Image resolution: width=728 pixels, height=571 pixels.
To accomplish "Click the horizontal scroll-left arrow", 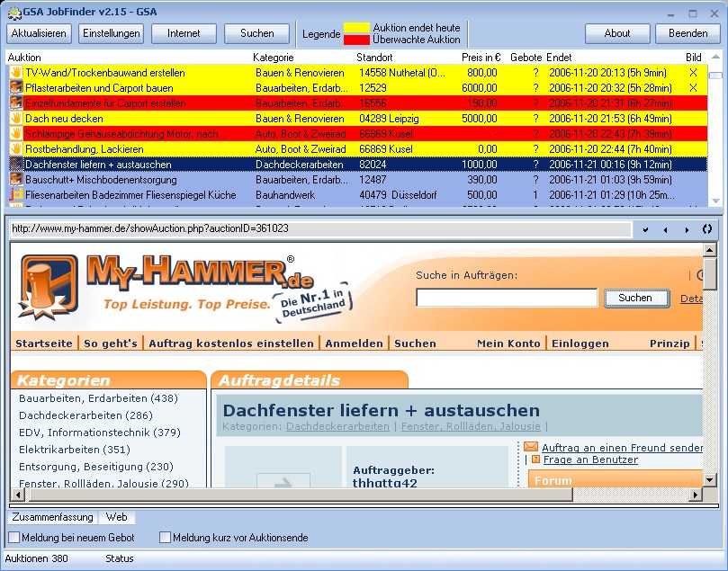I will point(18,495).
